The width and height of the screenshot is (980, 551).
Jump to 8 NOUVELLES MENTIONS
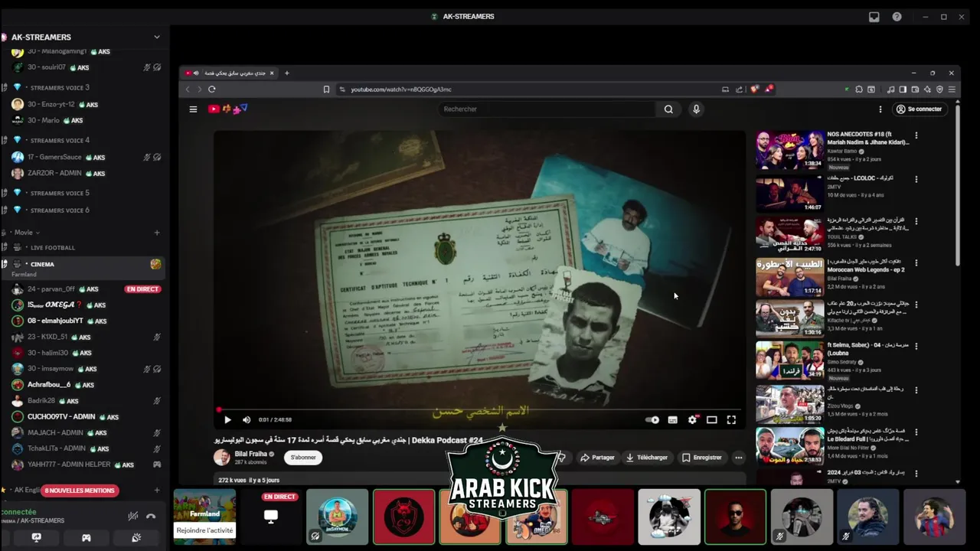[80, 491]
